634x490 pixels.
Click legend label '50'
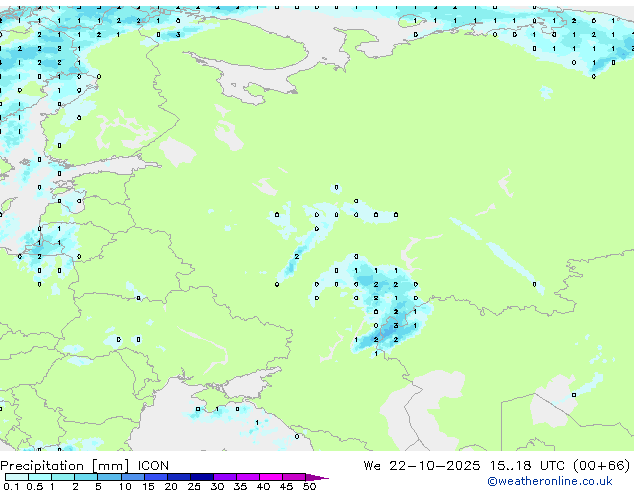tap(309, 486)
